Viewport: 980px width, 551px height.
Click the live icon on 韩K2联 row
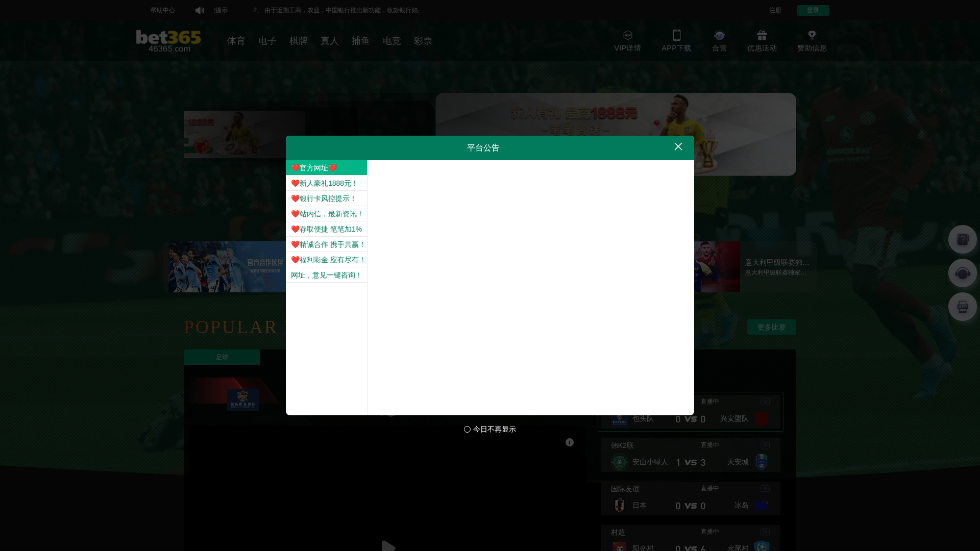765,445
